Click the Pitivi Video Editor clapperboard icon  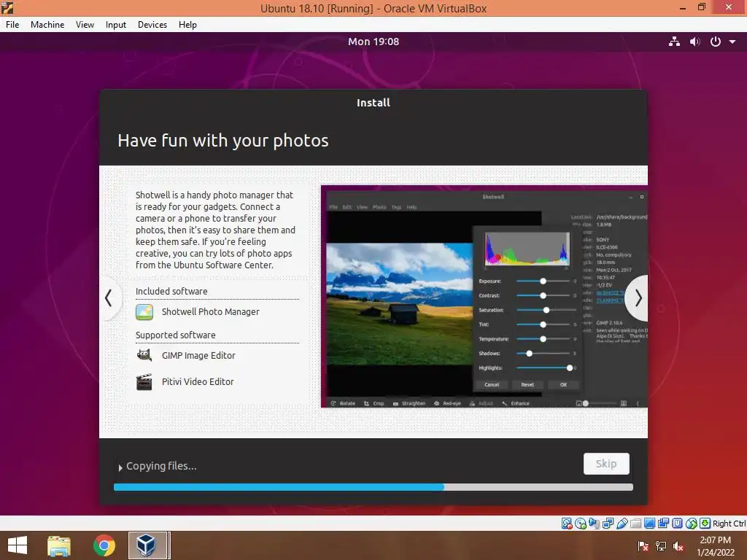tap(144, 382)
